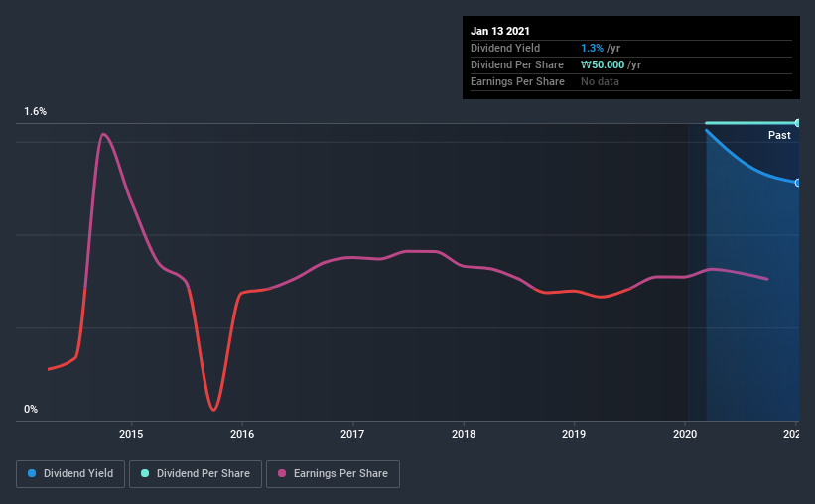The image size is (815, 504).
Task: Click the teal endpoint marker on the dividend per share line
Action: (x=797, y=123)
